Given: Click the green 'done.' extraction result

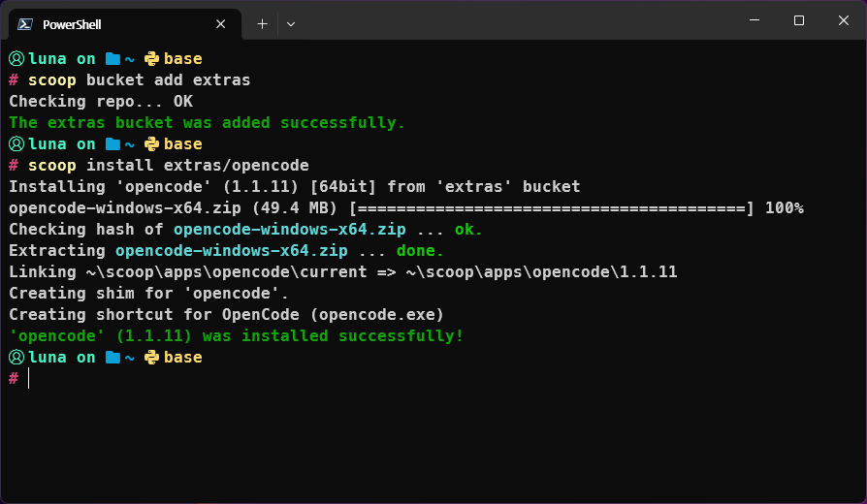Looking at the screenshot, I should coord(420,251).
